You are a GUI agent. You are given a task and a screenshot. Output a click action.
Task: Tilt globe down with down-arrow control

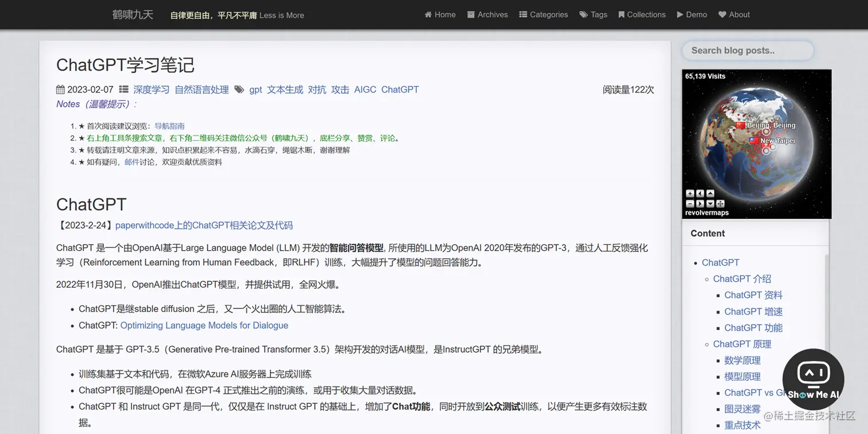tap(710, 204)
